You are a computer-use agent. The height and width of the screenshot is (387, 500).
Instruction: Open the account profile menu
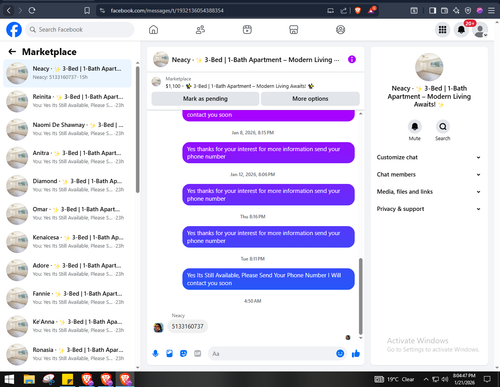(x=480, y=30)
